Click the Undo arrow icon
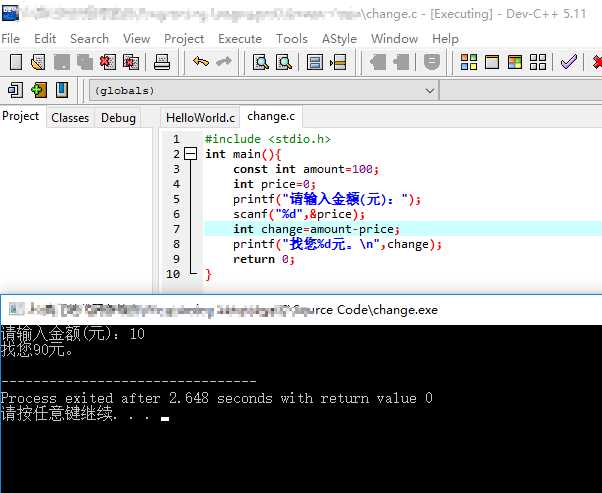The image size is (602, 493). pos(201,62)
